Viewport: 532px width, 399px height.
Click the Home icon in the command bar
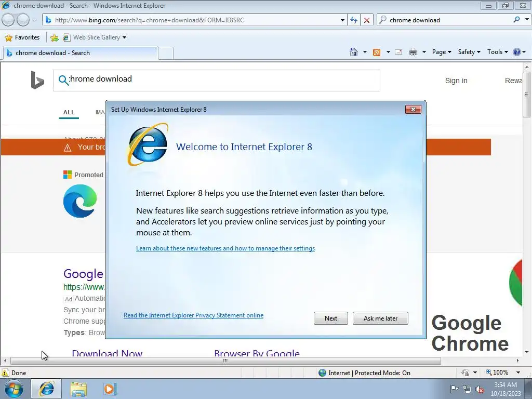pos(353,52)
